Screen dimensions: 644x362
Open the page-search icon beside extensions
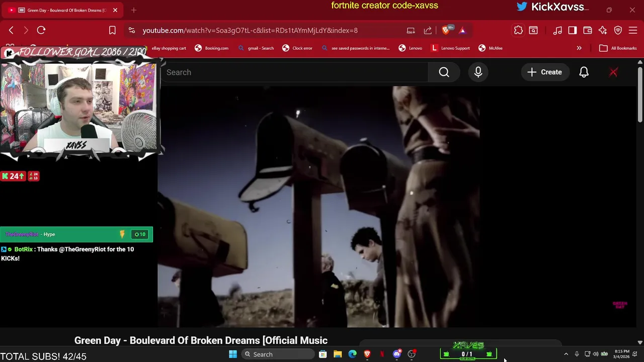pyautogui.click(x=533, y=30)
